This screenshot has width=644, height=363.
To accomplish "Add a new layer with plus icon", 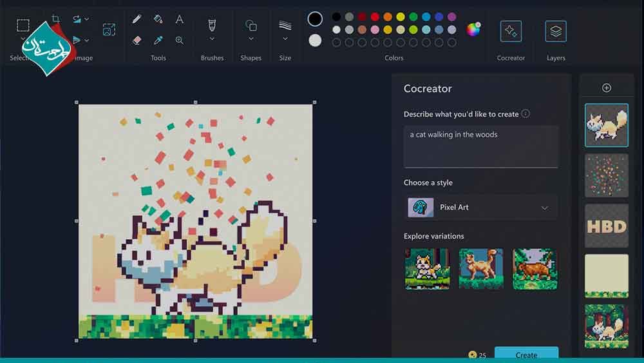I will 607,88.
